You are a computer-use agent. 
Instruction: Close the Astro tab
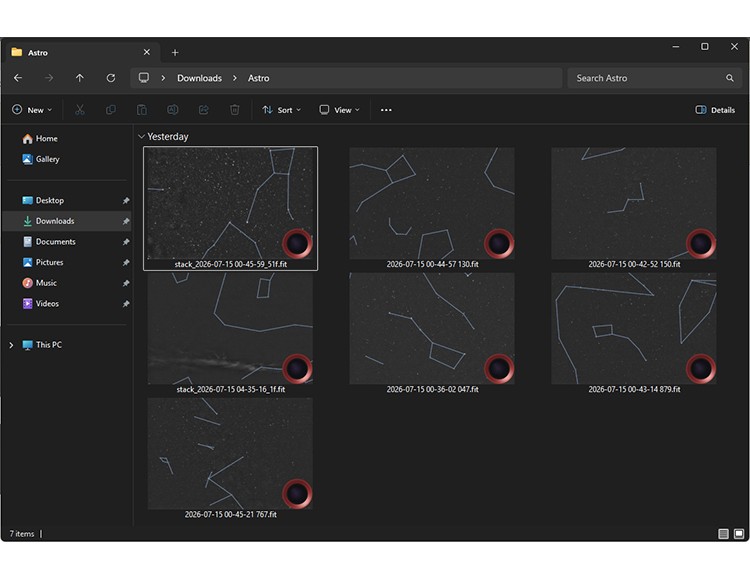pos(147,52)
